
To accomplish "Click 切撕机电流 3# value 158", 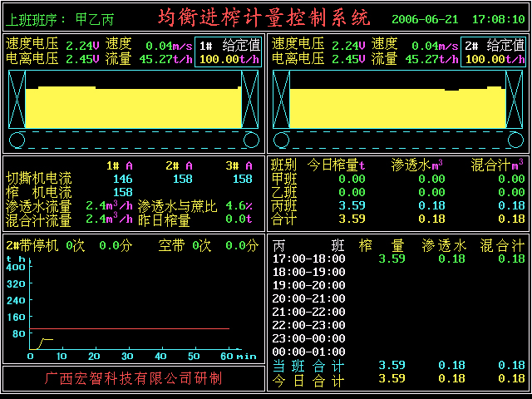I will 243,179.
